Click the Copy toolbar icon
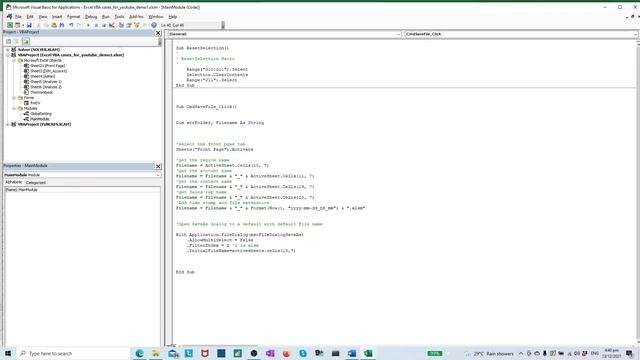 pos(46,25)
